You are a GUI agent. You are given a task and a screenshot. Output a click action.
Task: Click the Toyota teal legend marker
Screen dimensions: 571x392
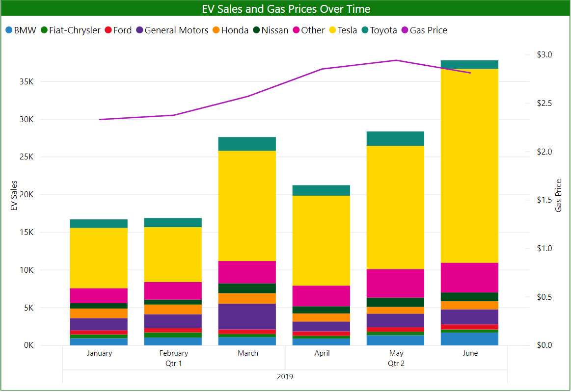coord(365,30)
